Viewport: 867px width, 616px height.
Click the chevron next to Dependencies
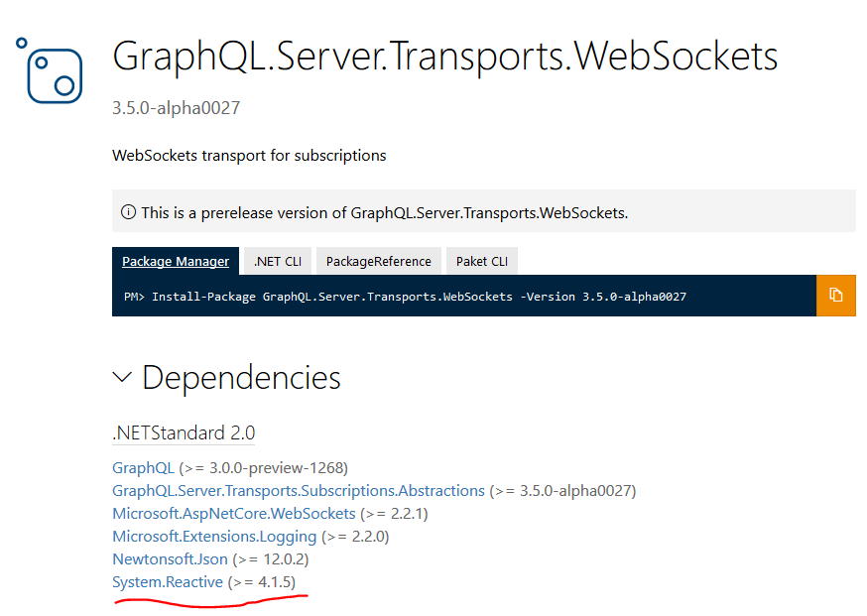(122, 377)
